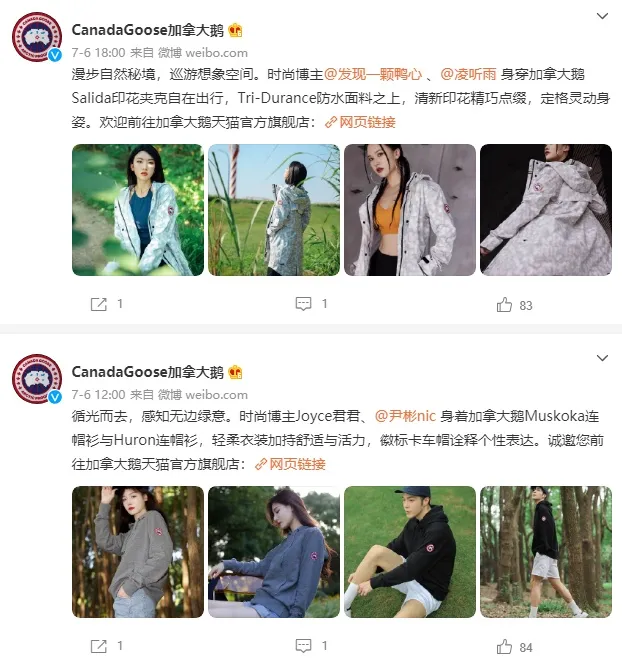Expand the options chevron on the 18:00 post
This screenshot has height=665, width=622.
pos(602,16)
